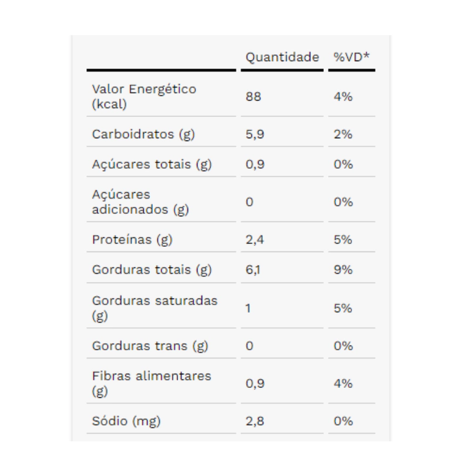The width and height of the screenshot is (476, 476).
Task: Click the Quantidade column header
Action: pos(282,57)
